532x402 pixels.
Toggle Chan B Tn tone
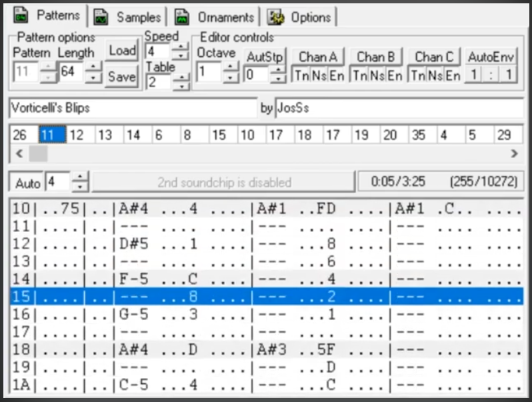359,75
